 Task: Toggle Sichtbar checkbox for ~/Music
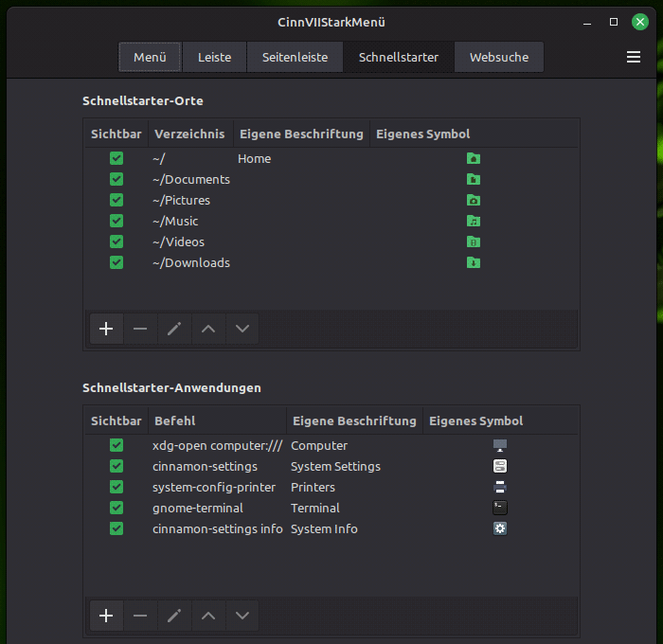[116, 222]
